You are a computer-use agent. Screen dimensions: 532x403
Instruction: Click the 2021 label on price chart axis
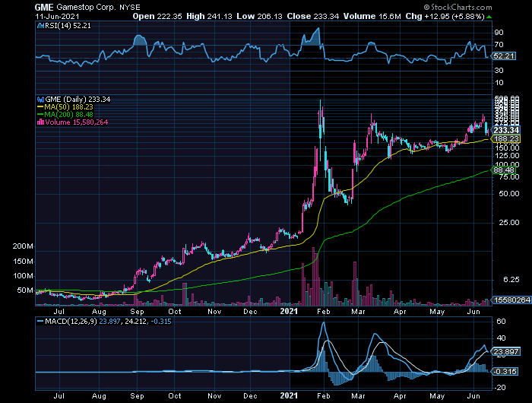pyautogui.click(x=289, y=311)
